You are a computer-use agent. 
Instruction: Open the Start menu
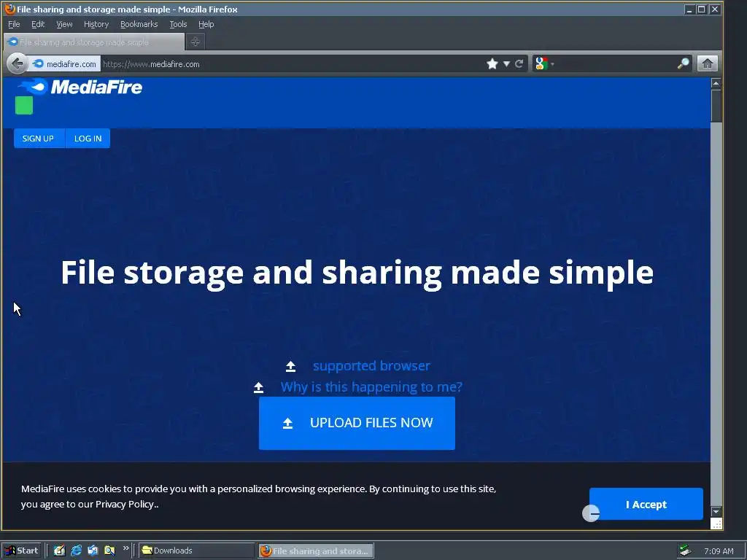21,551
